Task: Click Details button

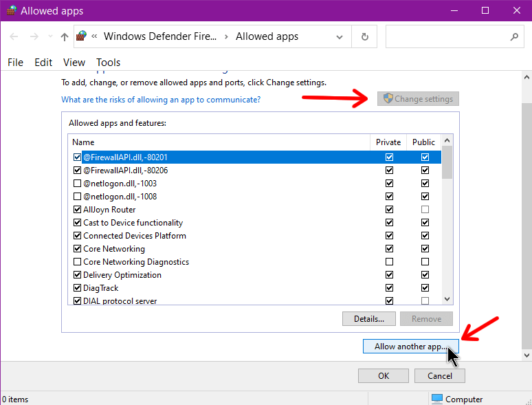Action: coord(369,319)
